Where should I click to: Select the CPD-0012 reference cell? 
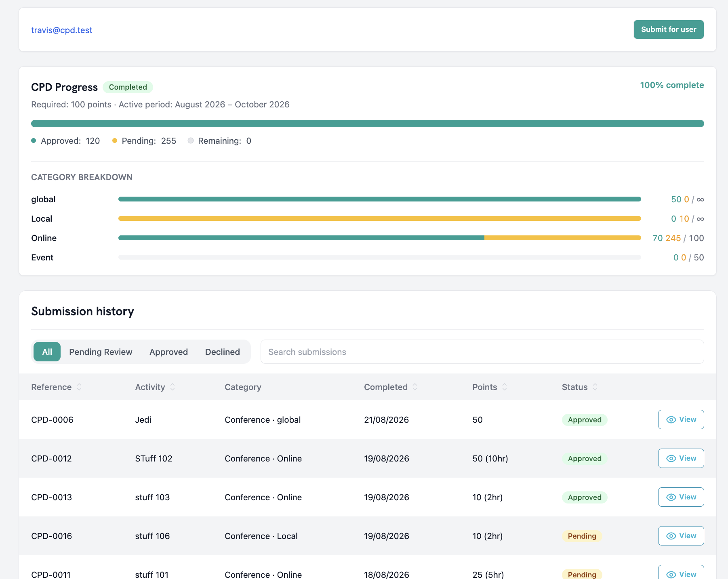point(51,458)
